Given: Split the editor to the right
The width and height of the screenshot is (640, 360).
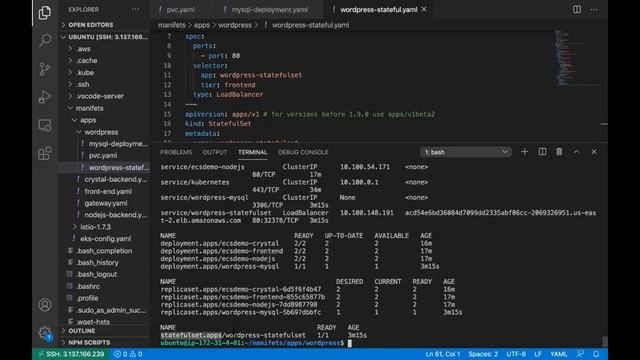Looking at the screenshot, I should (577, 9).
